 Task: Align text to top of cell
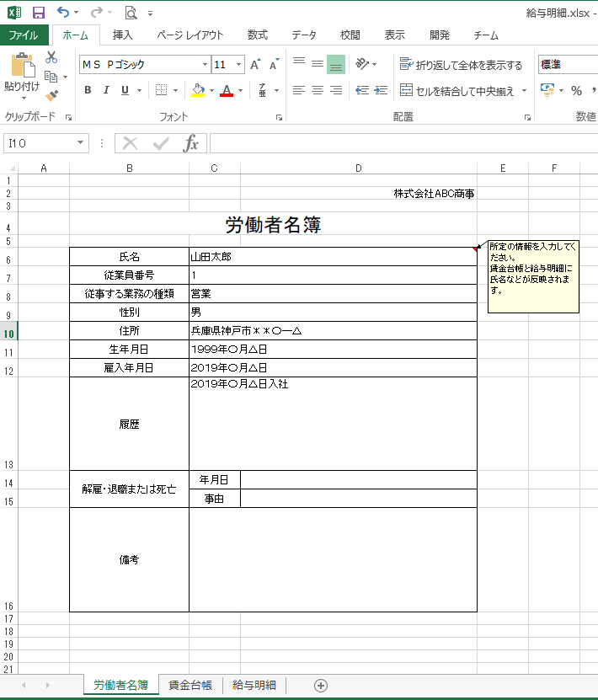[x=299, y=64]
